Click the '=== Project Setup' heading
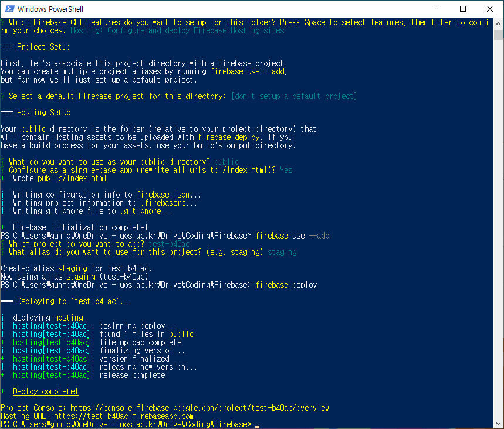This screenshot has width=504, height=429. pyautogui.click(x=36, y=47)
